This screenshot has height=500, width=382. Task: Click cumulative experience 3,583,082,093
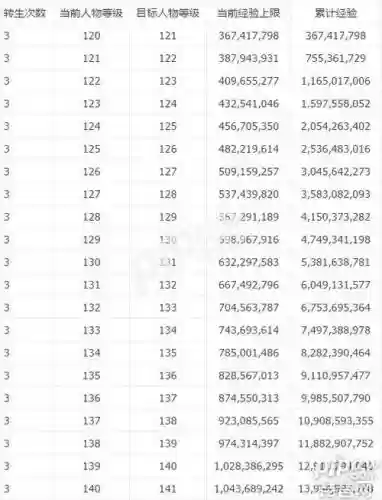click(x=336, y=194)
